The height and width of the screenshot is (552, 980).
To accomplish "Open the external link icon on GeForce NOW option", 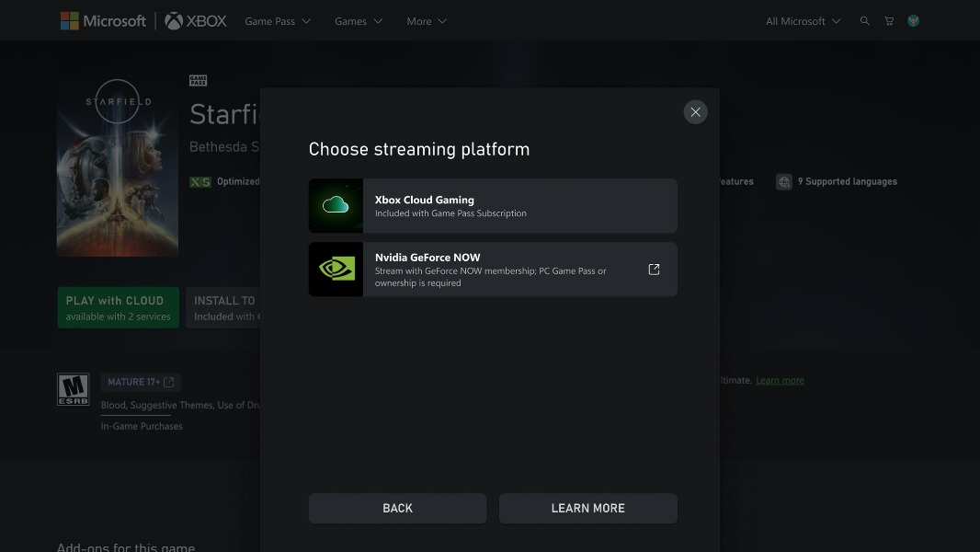I will [654, 269].
